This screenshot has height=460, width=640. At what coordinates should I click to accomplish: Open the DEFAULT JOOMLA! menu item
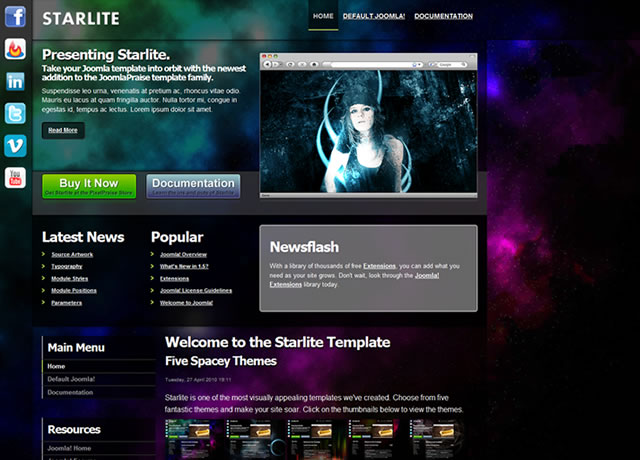pyautogui.click(x=374, y=16)
